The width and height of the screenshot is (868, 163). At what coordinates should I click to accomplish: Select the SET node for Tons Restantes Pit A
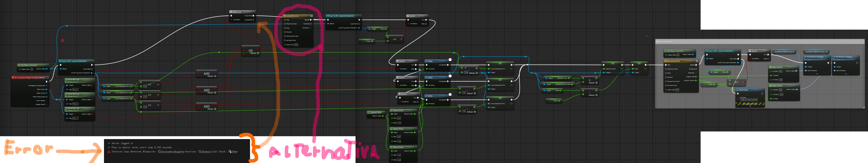[x=500, y=68]
